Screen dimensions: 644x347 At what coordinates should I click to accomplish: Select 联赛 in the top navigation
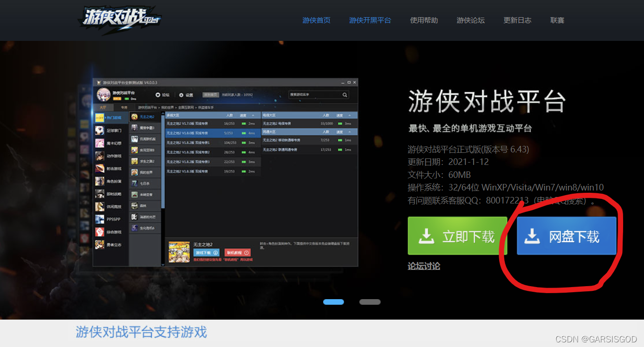coord(557,20)
